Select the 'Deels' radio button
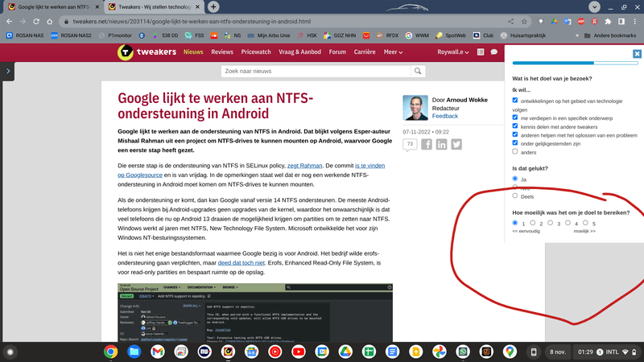Screen dimensions: 644x362 click(515, 195)
